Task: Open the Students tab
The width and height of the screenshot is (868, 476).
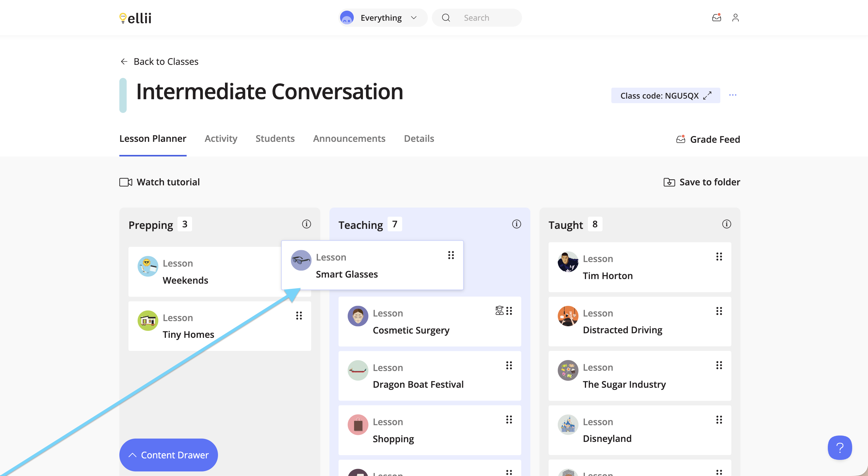Action: (275, 138)
